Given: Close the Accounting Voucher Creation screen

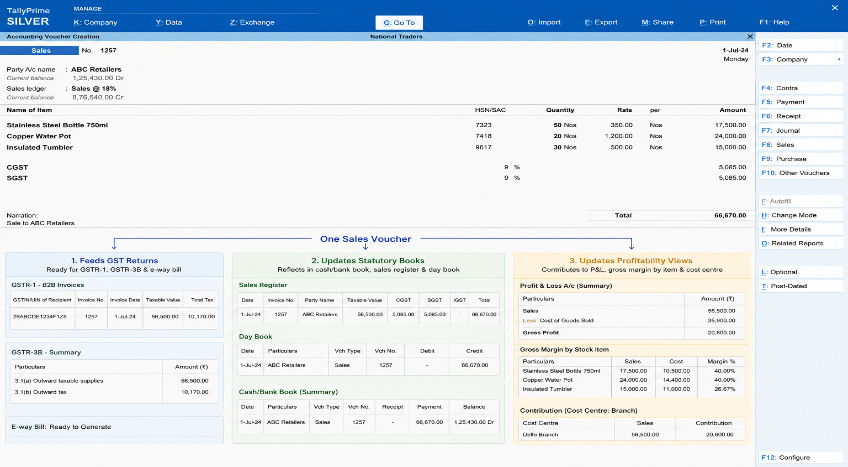Looking at the screenshot, I should coord(750,36).
